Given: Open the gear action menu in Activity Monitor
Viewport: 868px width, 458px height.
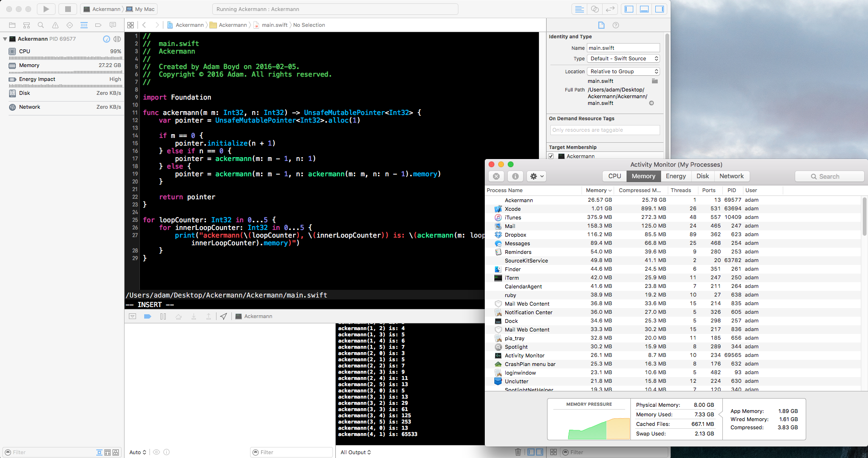Looking at the screenshot, I should click(537, 176).
